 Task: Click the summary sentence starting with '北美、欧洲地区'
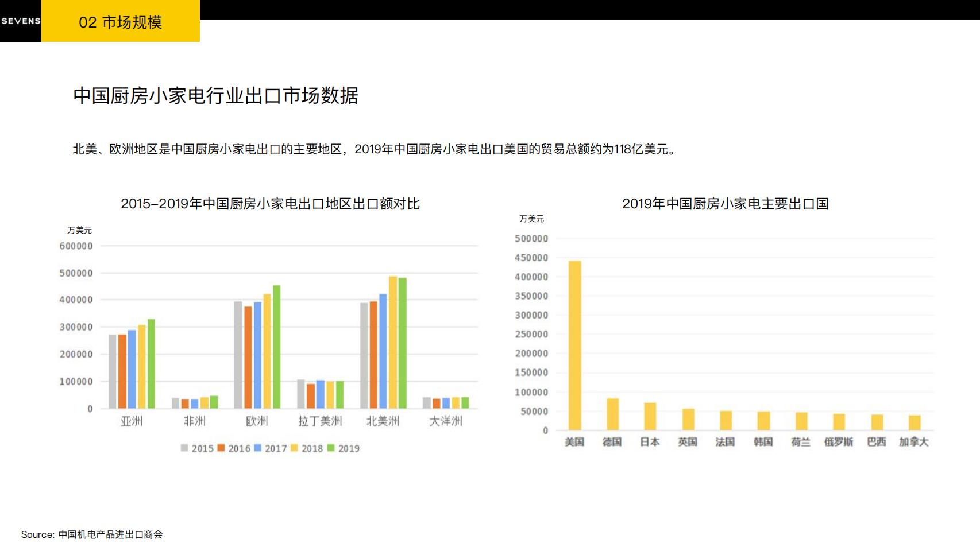pos(376,149)
